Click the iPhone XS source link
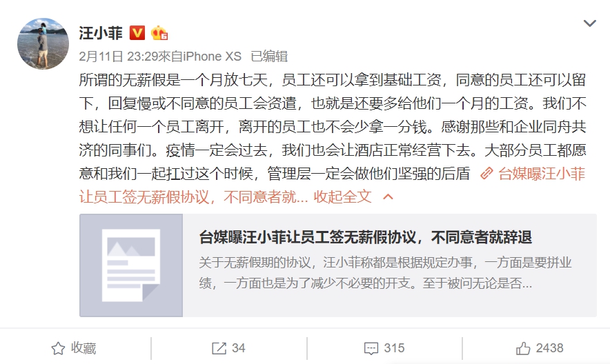 [212, 57]
